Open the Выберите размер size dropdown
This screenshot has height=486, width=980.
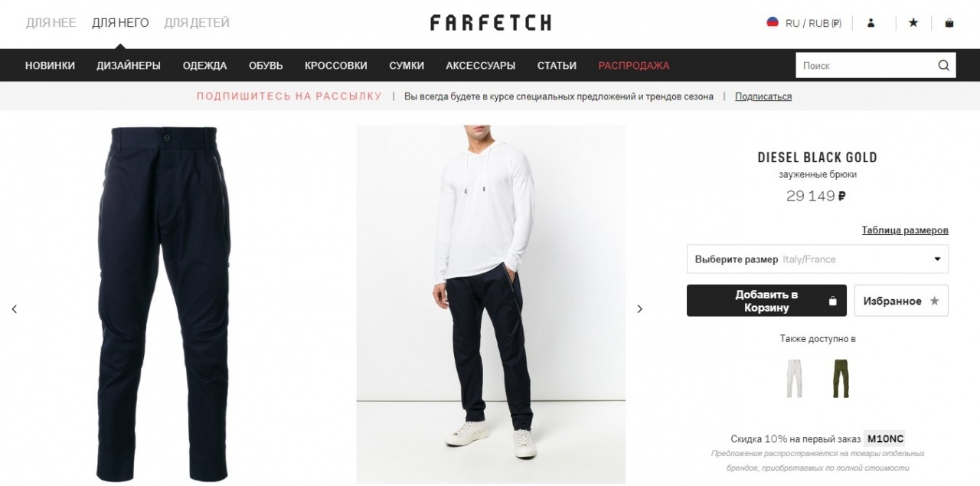tap(818, 259)
